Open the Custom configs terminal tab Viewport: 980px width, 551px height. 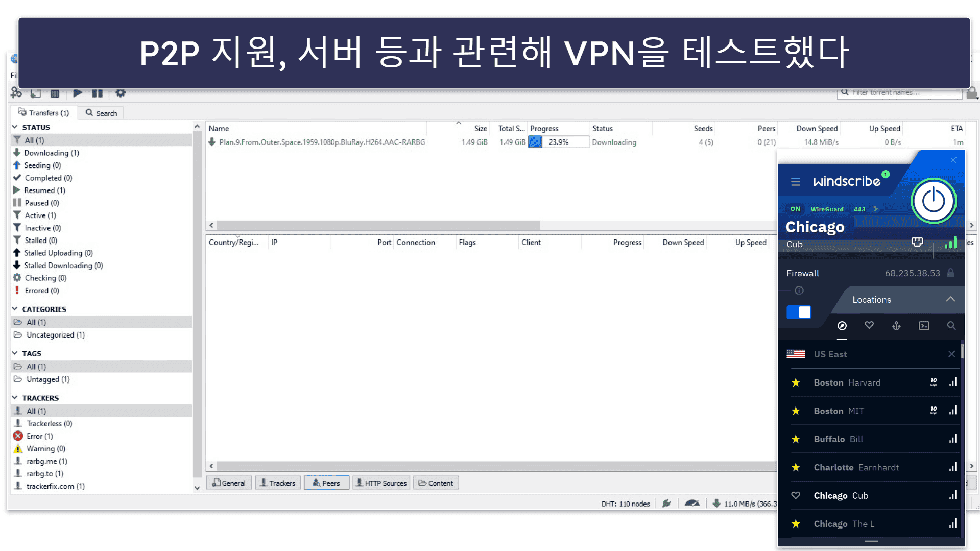924,326
